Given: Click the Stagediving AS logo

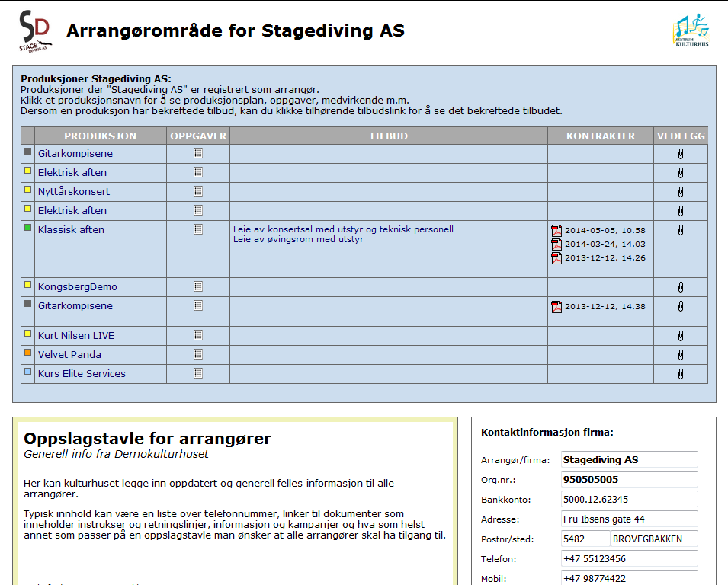Looking at the screenshot, I should pos(35,31).
